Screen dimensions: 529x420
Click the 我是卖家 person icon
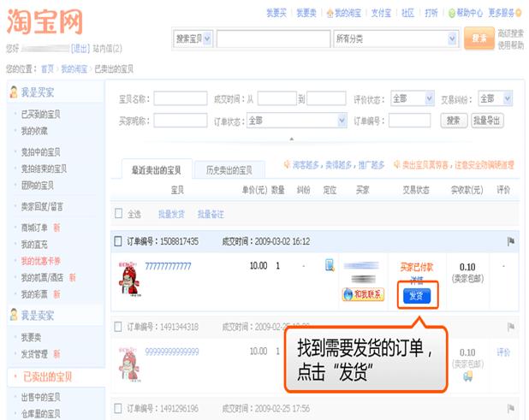point(14,315)
